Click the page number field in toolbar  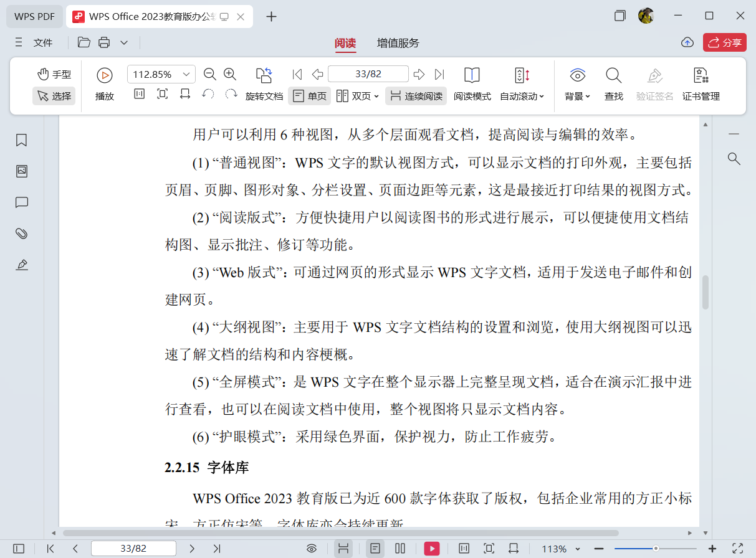(368, 74)
